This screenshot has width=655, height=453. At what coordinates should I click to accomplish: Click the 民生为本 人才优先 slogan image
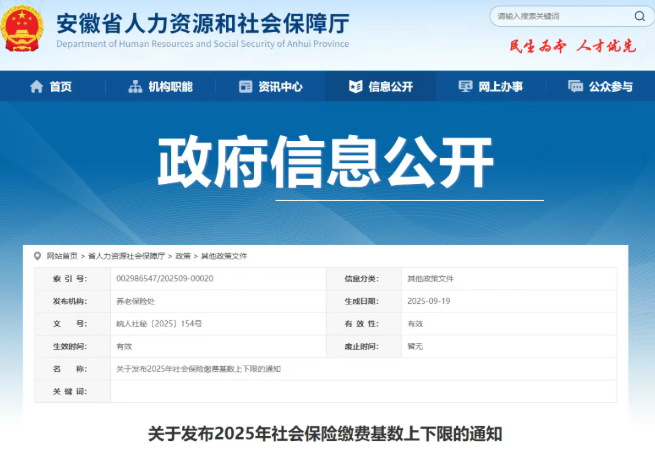[572, 46]
